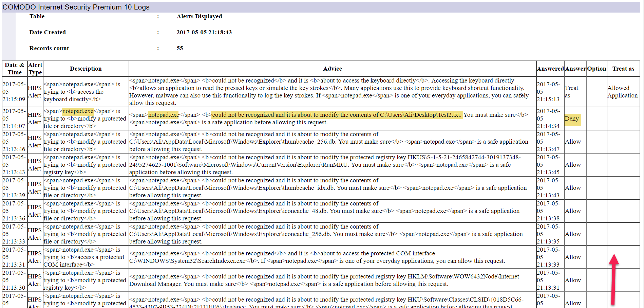
Task: Select the "Allowed Application" cell in first row
Action: [x=622, y=92]
